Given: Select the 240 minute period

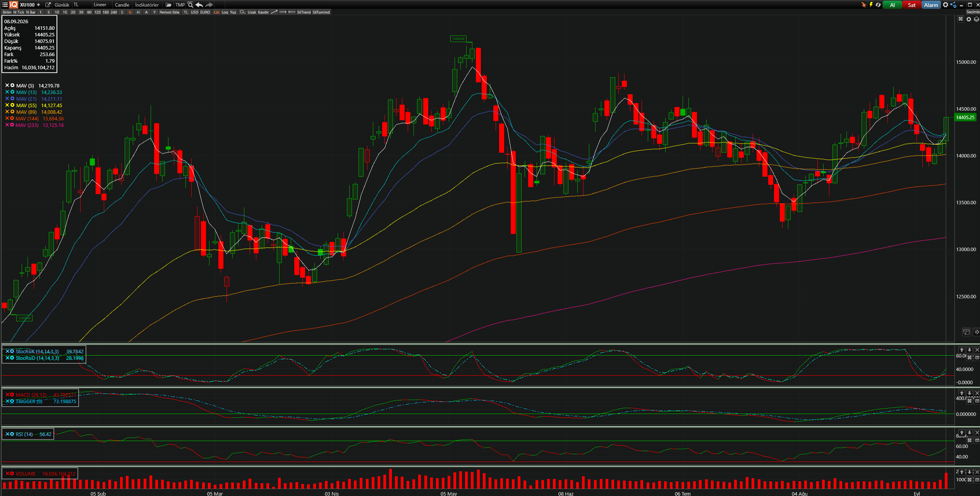Looking at the screenshot, I should coord(114,12).
